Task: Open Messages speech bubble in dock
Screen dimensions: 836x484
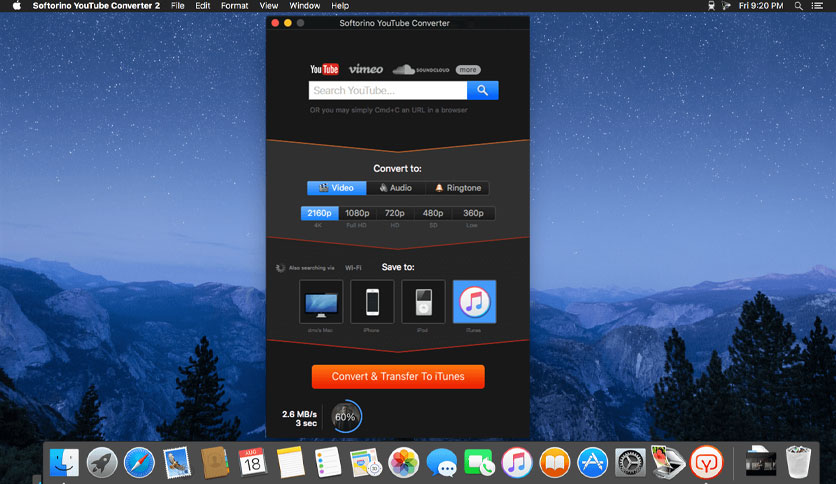Action: (441, 462)
